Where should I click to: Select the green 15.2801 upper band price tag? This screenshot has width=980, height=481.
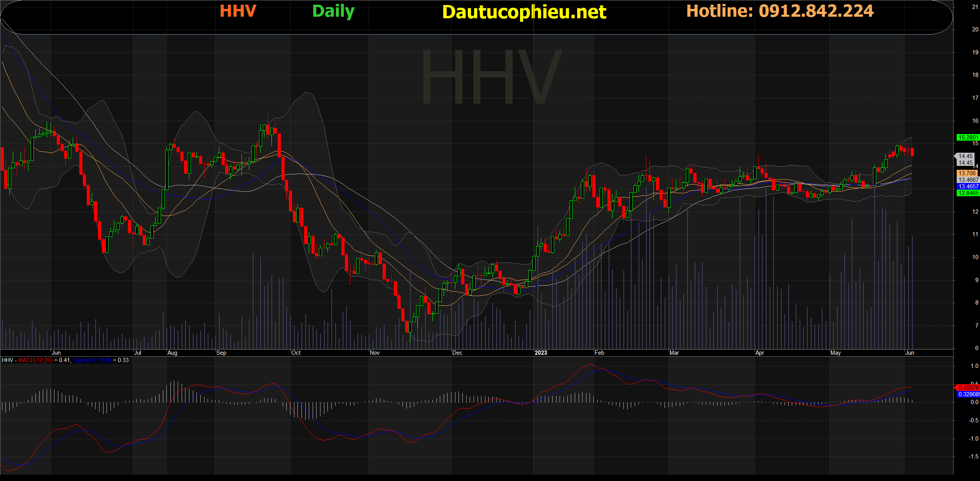point(968,138)
